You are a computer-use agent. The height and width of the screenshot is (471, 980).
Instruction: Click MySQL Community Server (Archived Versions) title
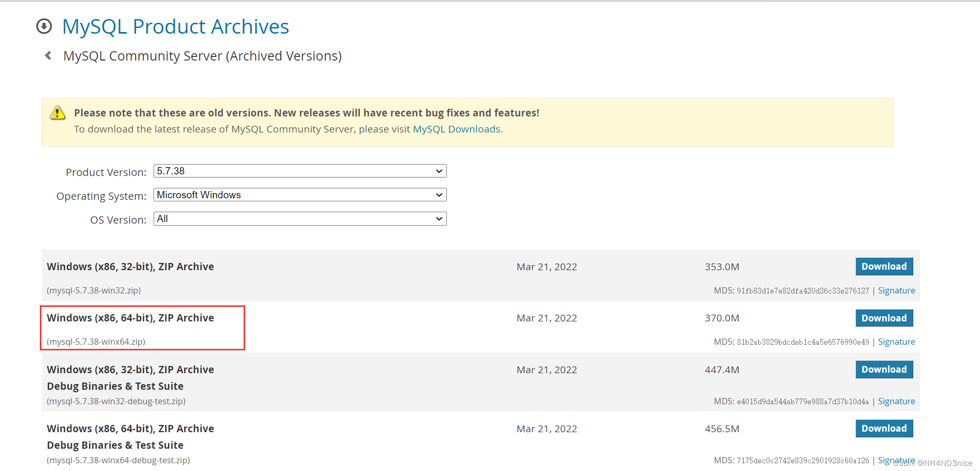[202, 56]
